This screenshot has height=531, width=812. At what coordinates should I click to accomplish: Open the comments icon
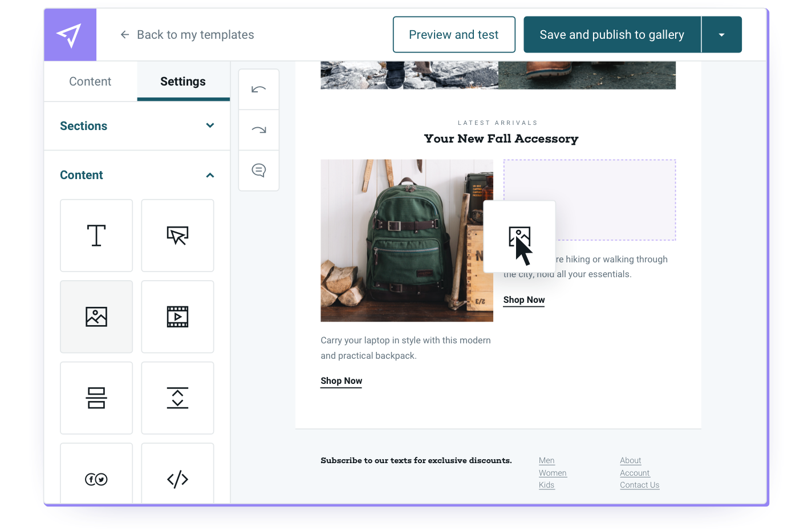259,171
